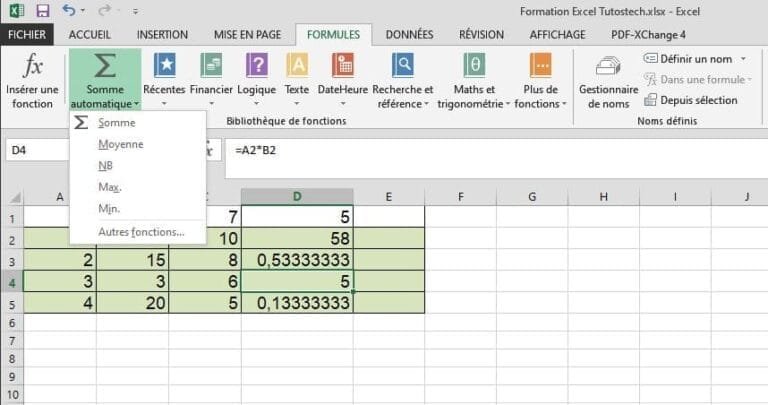Screen dimensions: 768x405
Task: Select column F header
Action: [460, 197]
